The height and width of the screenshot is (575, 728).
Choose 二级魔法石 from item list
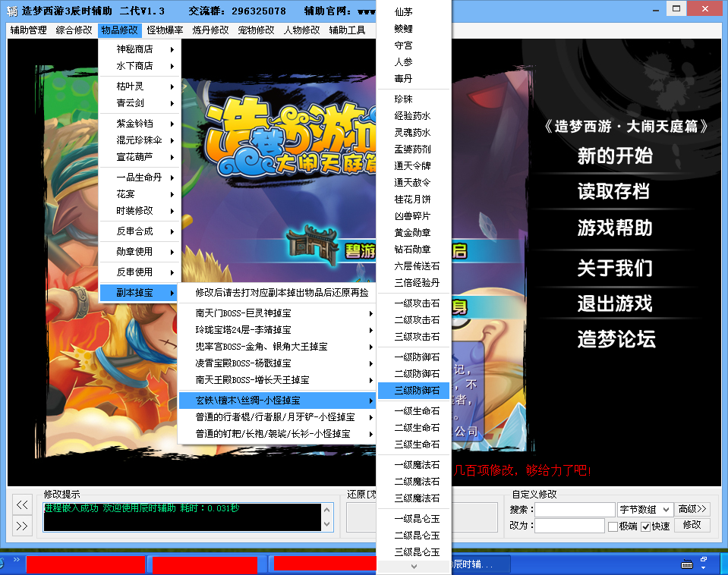coord(414,482)
